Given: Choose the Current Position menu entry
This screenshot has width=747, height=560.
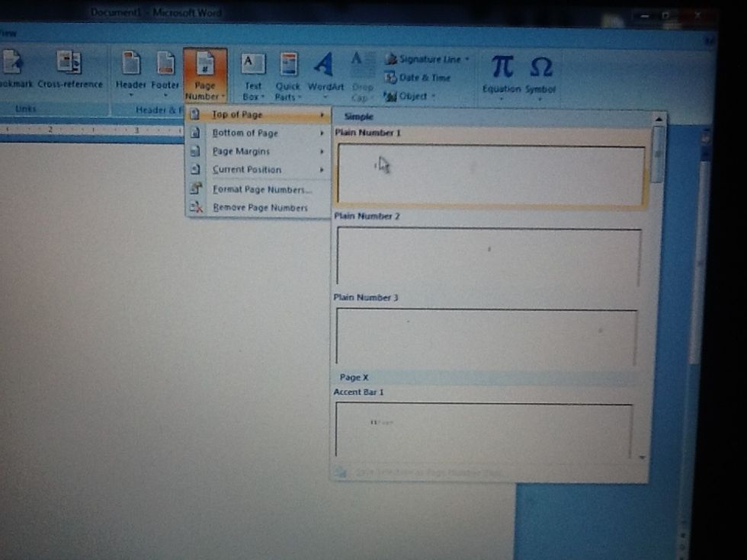Looking at the screenshot, I should pyautogui.click(x=246, y=170).
